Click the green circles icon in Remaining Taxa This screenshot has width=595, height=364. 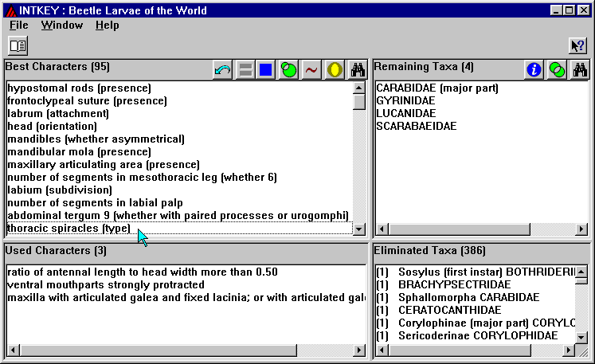[557, 70]
